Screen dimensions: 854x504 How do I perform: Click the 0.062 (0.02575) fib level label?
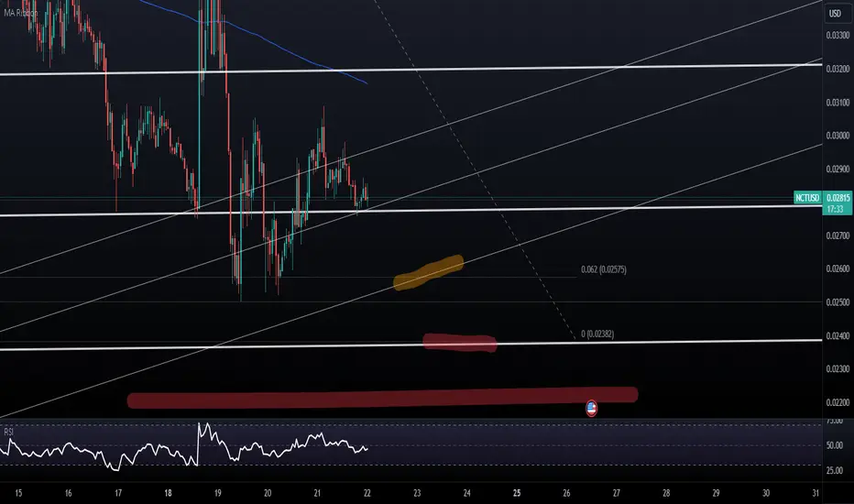coord(604,269)
